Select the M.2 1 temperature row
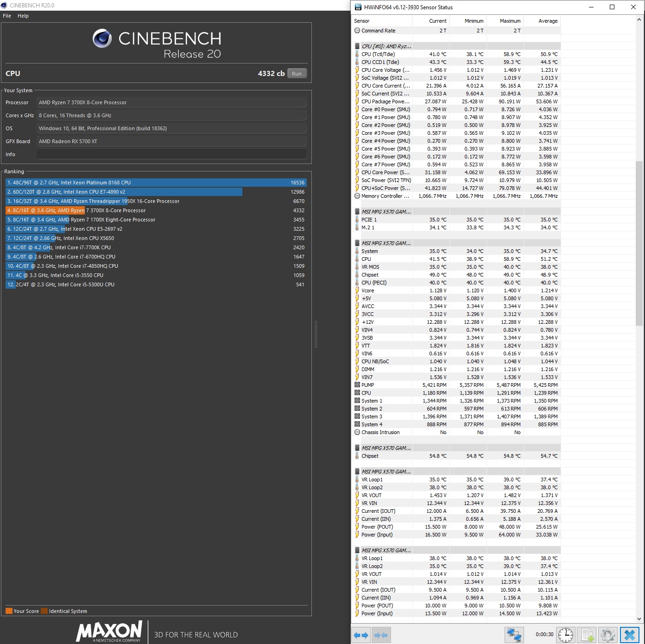Screen dimensions: 645x644 coord(456,227)
